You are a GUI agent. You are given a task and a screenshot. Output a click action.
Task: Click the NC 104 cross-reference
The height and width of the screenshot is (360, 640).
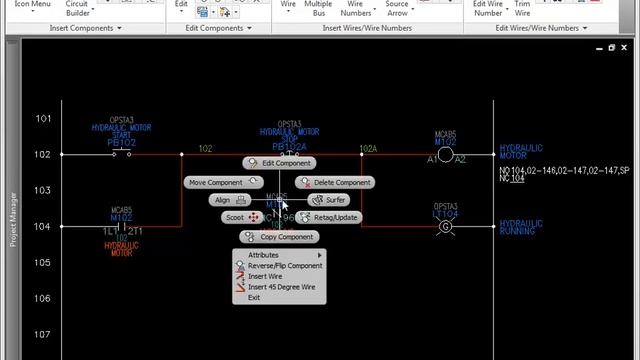pos(512,178)
